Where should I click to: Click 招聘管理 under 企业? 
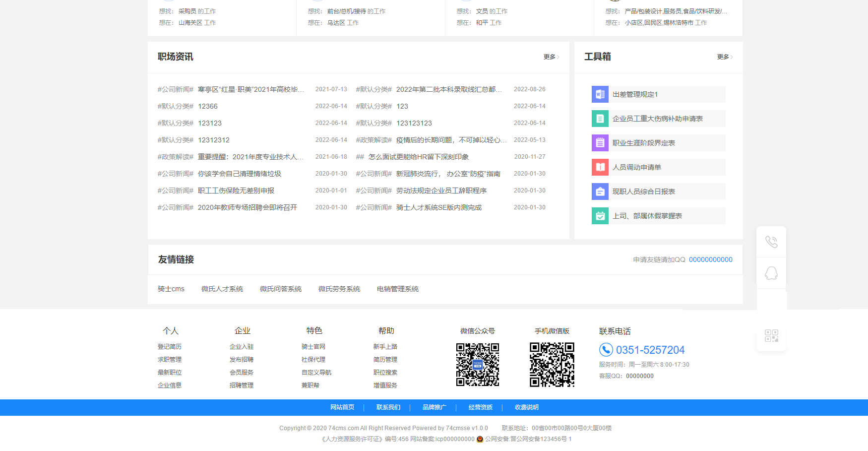point(242,386)
